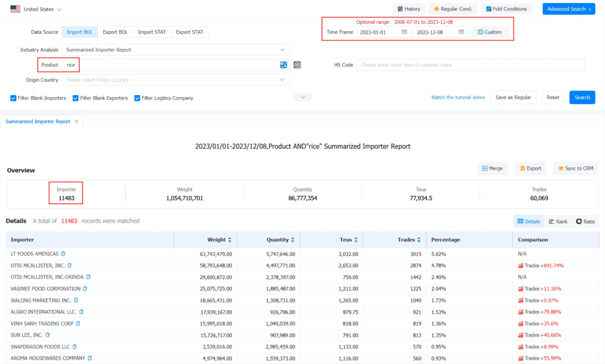
Task: Click the icon right of the translate icon
Action: [297, 65]
